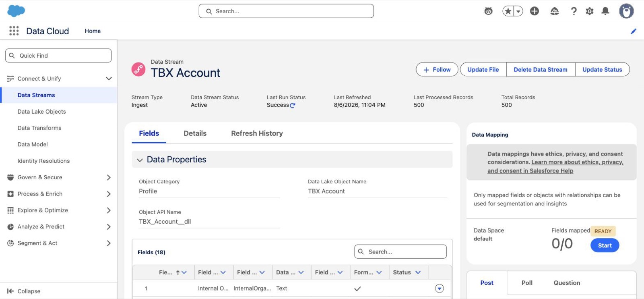Open the Refresh History tab

pyautogui.click(x=257, y=133)
